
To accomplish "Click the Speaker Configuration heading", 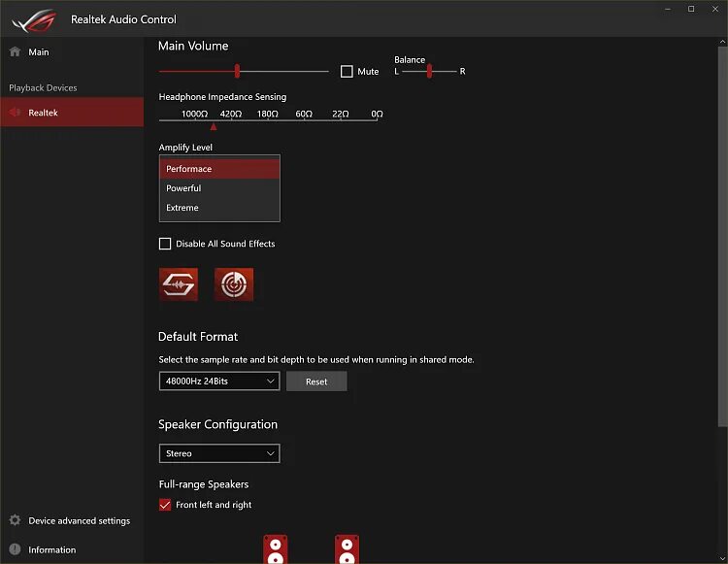I will 217,424.
